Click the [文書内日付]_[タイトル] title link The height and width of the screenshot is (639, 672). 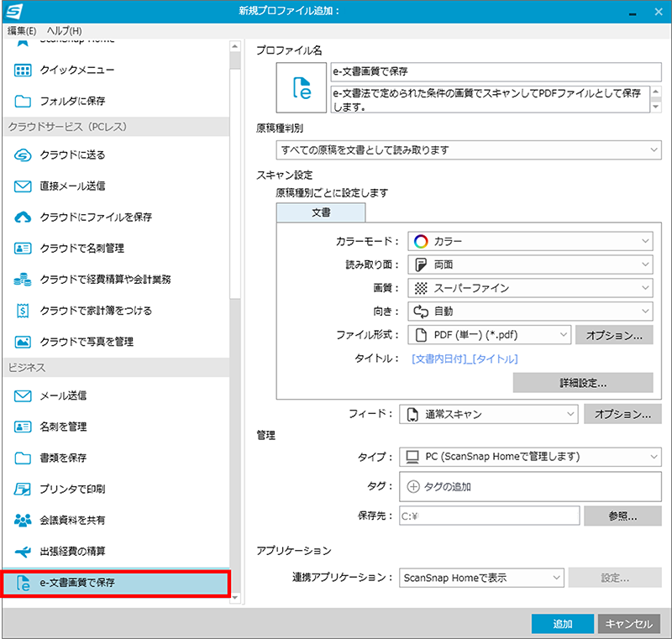pyautogui.click(x=465, y=359)
